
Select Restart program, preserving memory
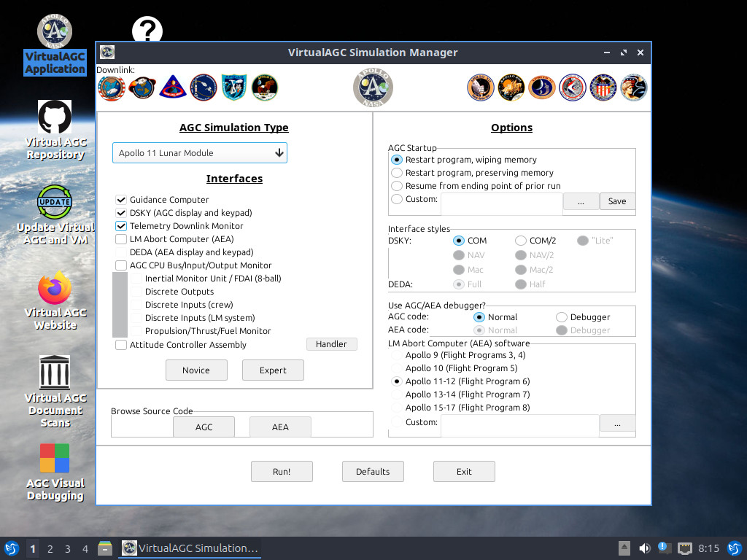(397, 173)
